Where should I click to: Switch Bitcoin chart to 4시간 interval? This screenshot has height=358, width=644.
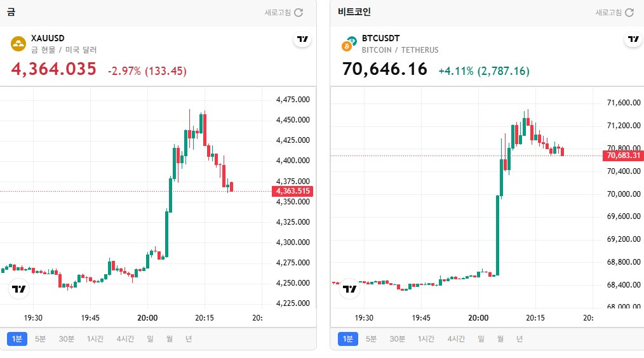455,339
